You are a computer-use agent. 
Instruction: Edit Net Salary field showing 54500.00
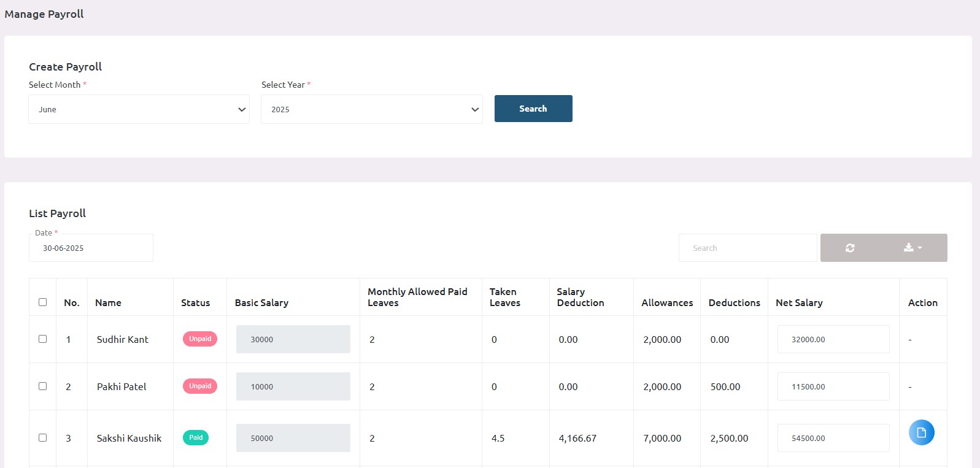pos(833,438)
